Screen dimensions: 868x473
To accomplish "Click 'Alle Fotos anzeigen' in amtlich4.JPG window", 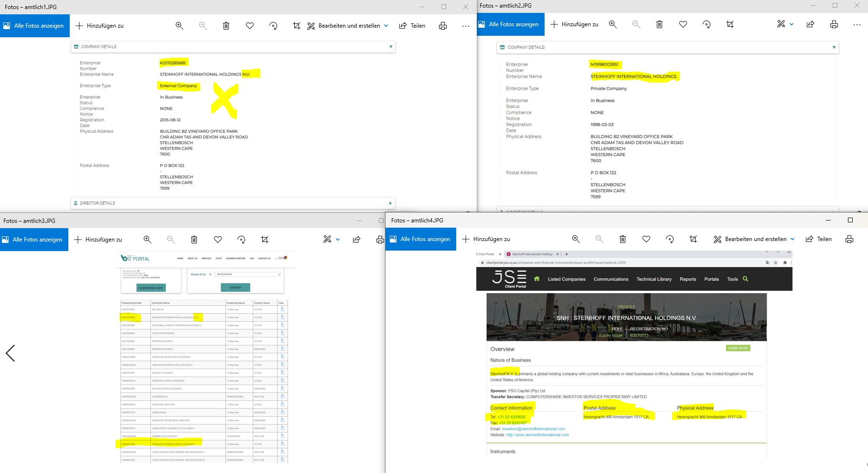I will pyautogui.click(x=421, y=239).
